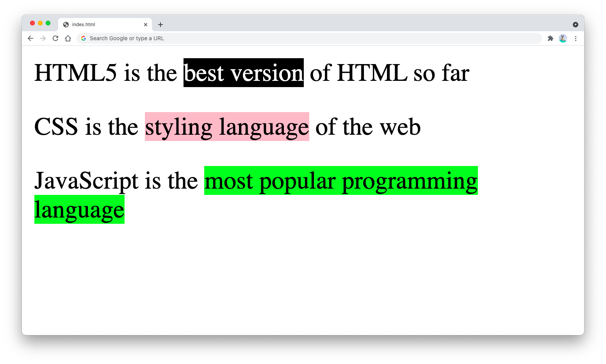Click the yellow minimize window button
The width and height of the screenshot is (606, 364).
40,23
